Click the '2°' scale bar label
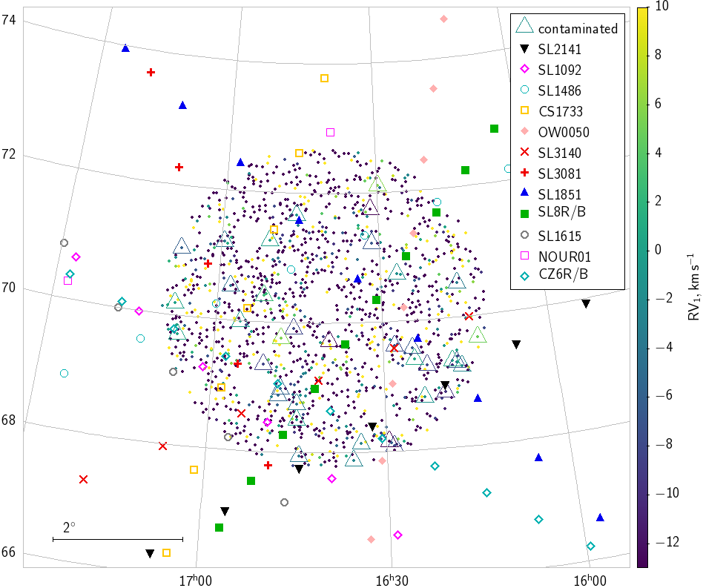Viewport: 703px width, 588px height. click(69, 527)
